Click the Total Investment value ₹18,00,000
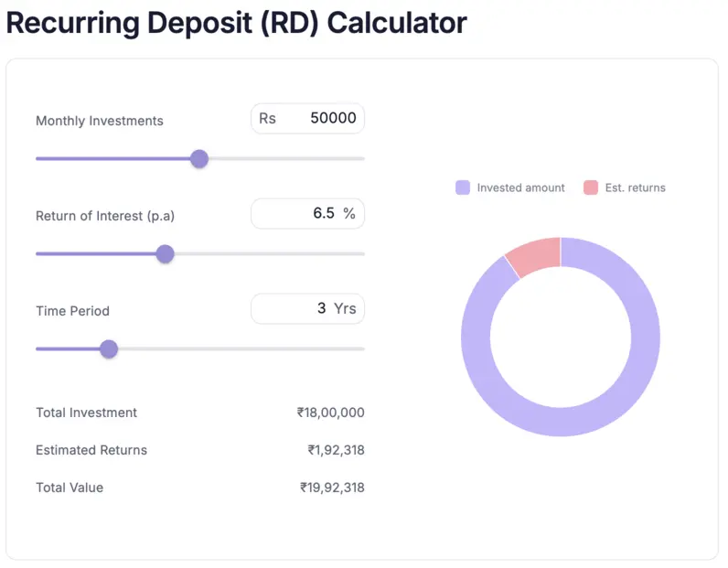728x568 pixels. (x=330, y=413)
